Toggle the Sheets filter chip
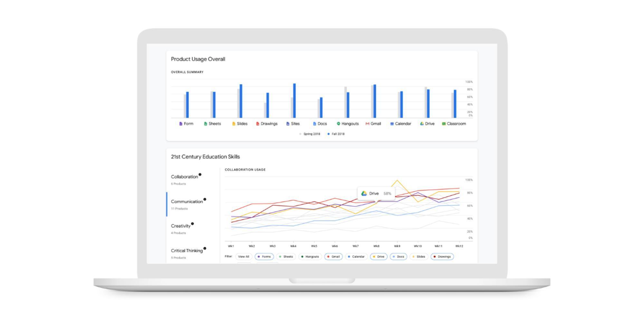This screenshot has width=644, height=322. pyautogui.click(x=286, y=257)
